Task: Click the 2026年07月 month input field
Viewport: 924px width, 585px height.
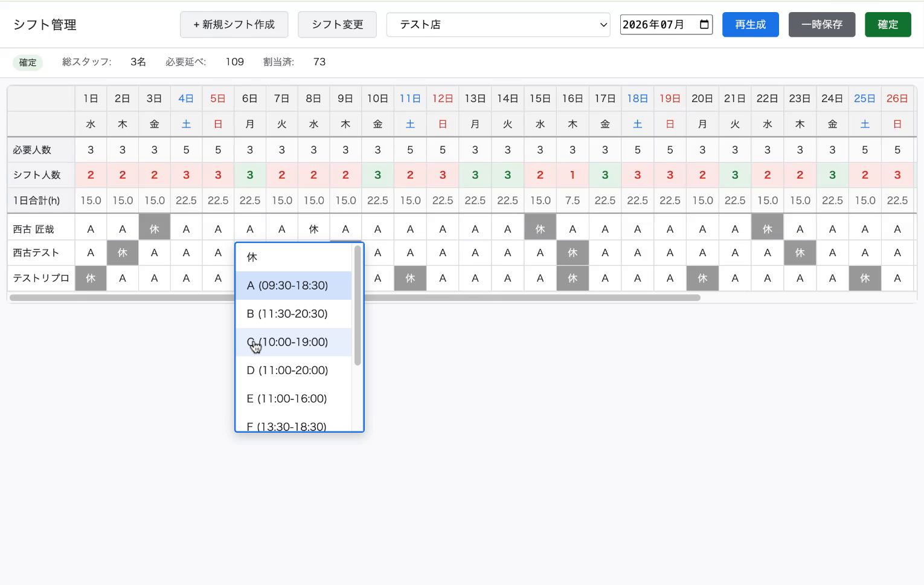Action: (666, 25)
